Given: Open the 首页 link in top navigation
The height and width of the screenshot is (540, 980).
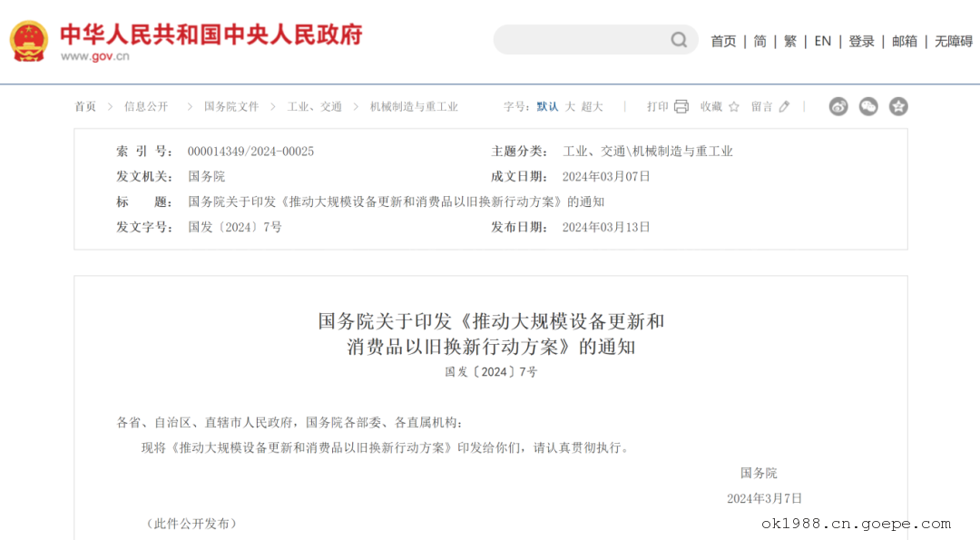Looking at the screenshot, I should [723, 41].
